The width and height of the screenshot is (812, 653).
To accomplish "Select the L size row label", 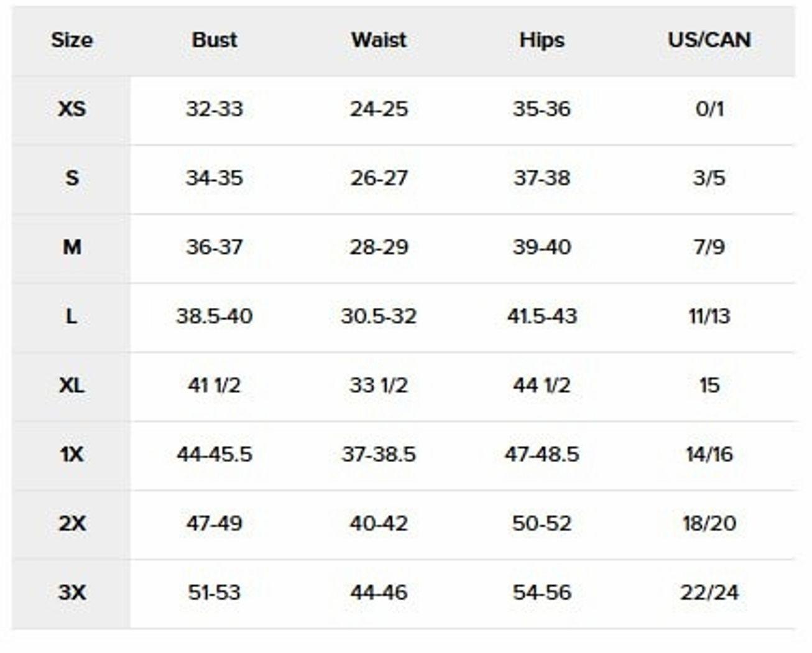I will click(x=72, y=317).
